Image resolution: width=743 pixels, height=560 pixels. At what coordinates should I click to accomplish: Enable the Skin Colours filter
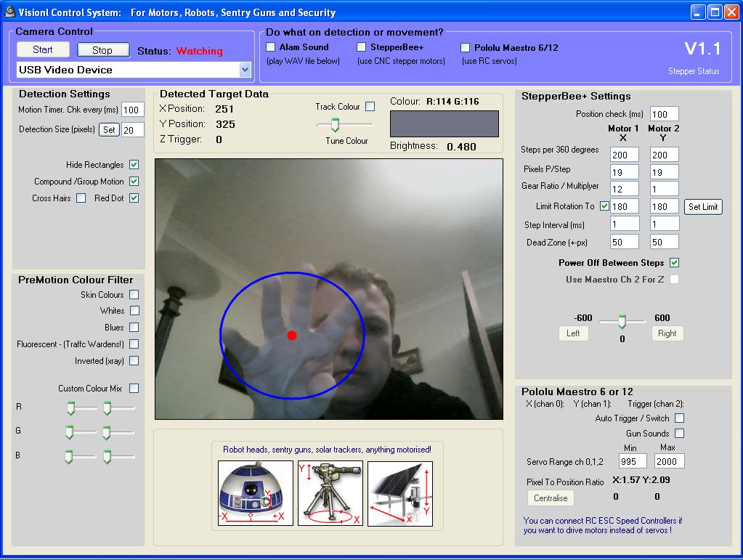pyautogui.click(x=133, y=294)
